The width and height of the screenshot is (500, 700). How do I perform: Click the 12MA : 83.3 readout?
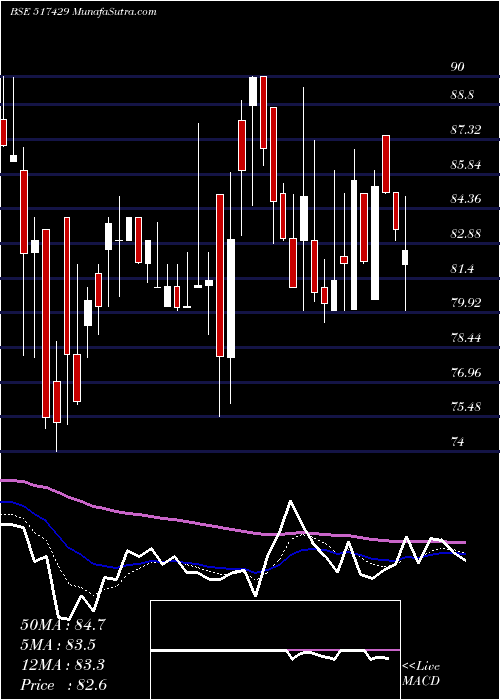coord(62,665)
